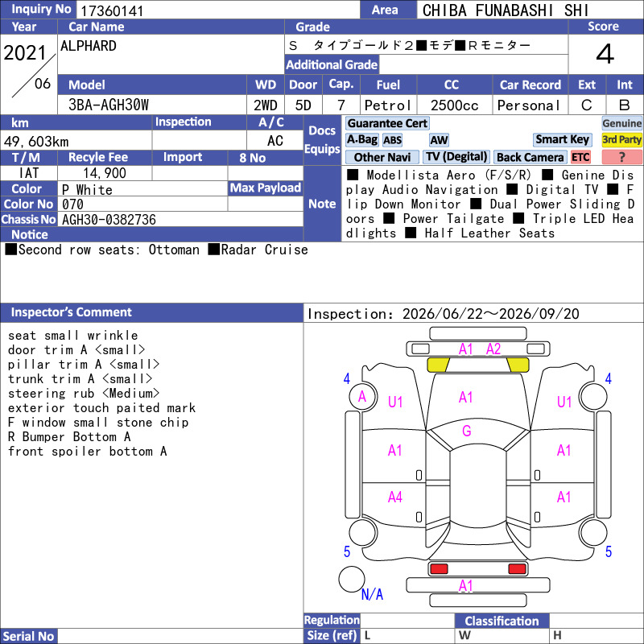Image resolution: width=644 pixels, height=644 pixels.
Task: Select the red ETC badge
Action: (x=580, y=157)
